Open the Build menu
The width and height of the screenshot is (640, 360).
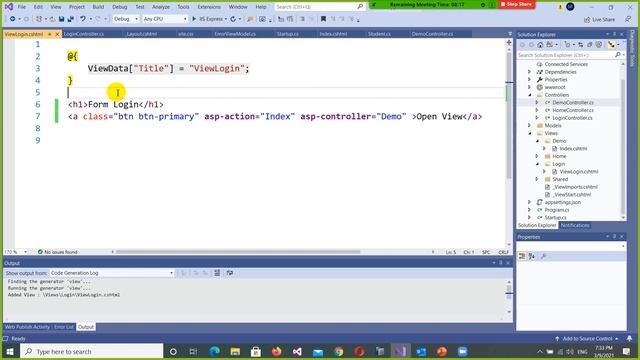98,7
